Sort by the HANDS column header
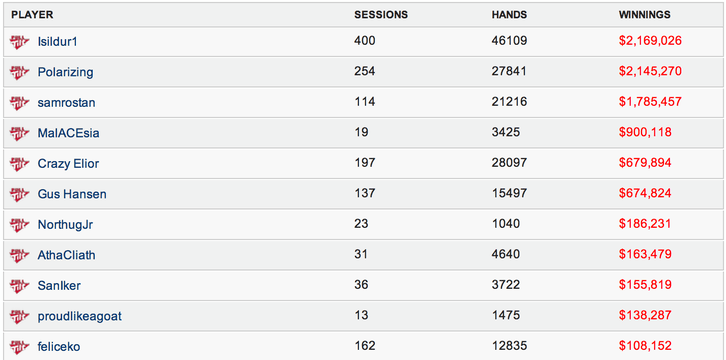This screenshot has width=726, height=360. click(x=509, y=15)
